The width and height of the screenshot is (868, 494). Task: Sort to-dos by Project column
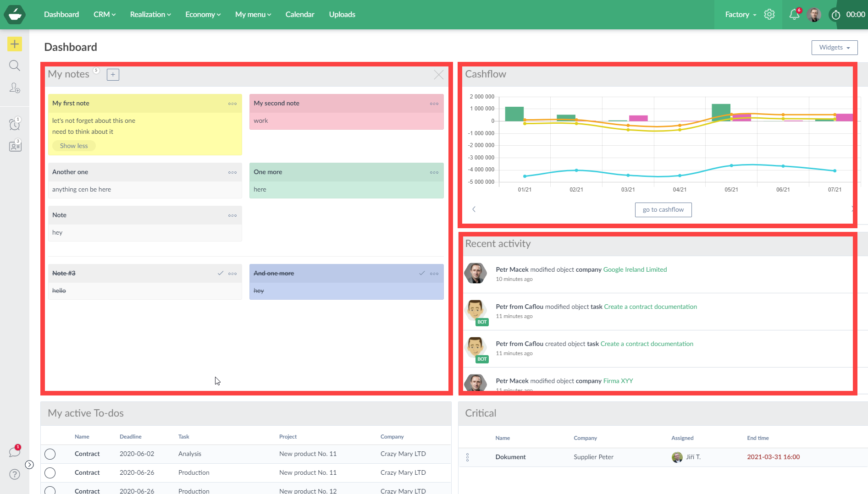[x=288, y=437]
